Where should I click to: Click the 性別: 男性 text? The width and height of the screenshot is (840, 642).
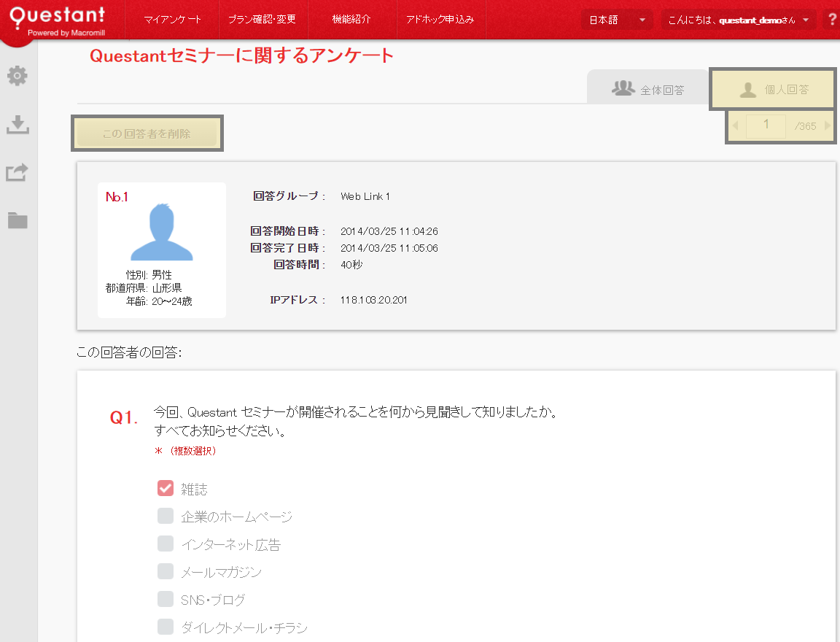point(149,274)
